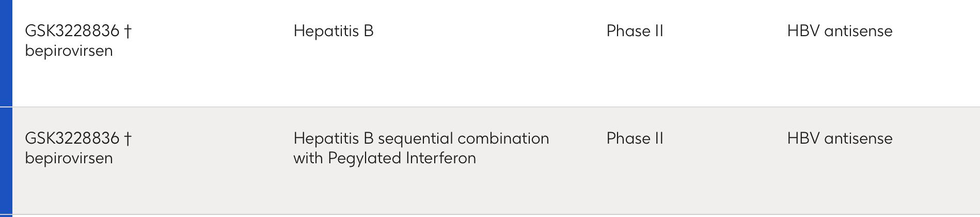Click 'antisense' word in the white row
980x217 pixels.
[x=858, y=31]
